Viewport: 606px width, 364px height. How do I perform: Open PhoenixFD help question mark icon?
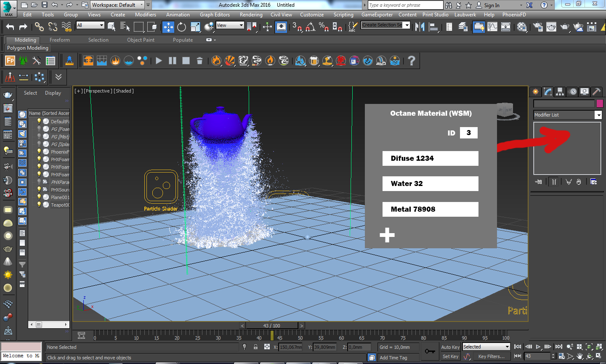412,61
